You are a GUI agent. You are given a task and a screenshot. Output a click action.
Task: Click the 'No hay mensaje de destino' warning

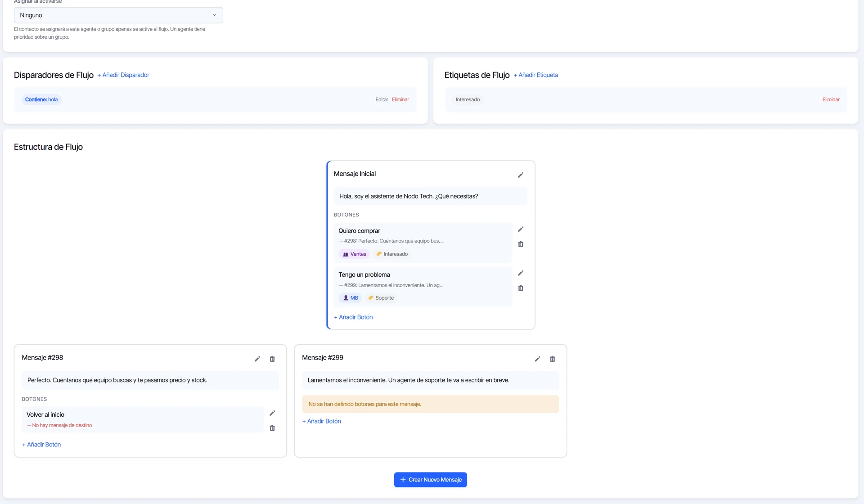(x=59, y=426)
